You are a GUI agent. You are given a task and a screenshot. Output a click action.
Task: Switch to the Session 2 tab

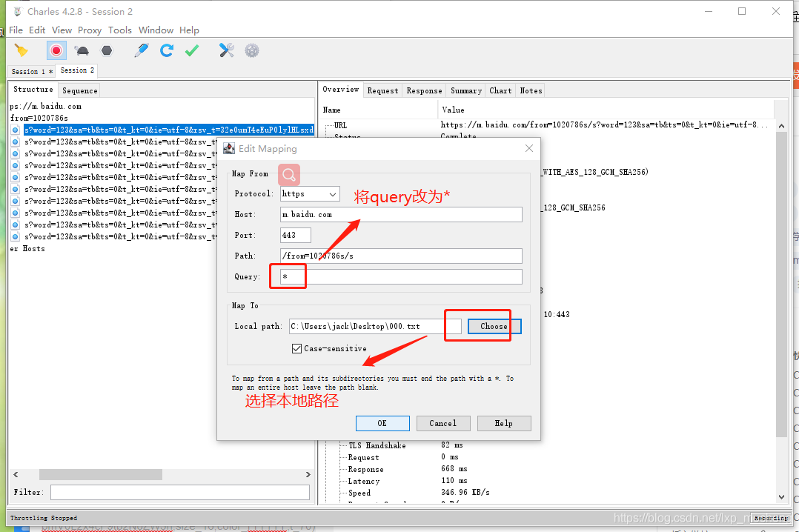click(77, 70)
